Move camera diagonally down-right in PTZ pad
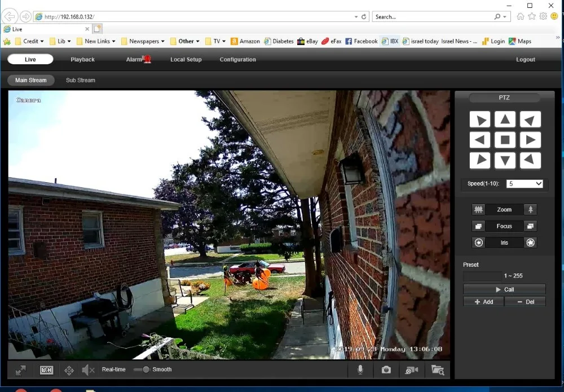The image size is (564, 392). pos(530,160)
